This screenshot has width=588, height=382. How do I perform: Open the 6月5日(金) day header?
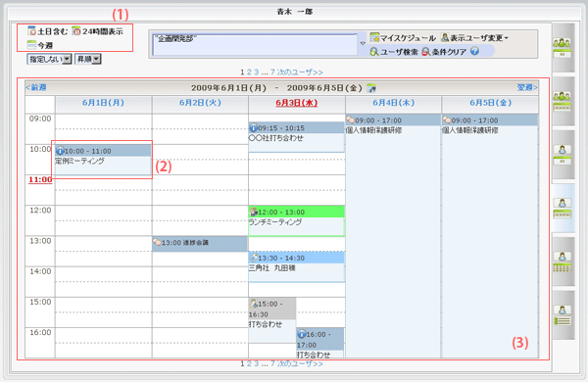click(x=491, y=103)
